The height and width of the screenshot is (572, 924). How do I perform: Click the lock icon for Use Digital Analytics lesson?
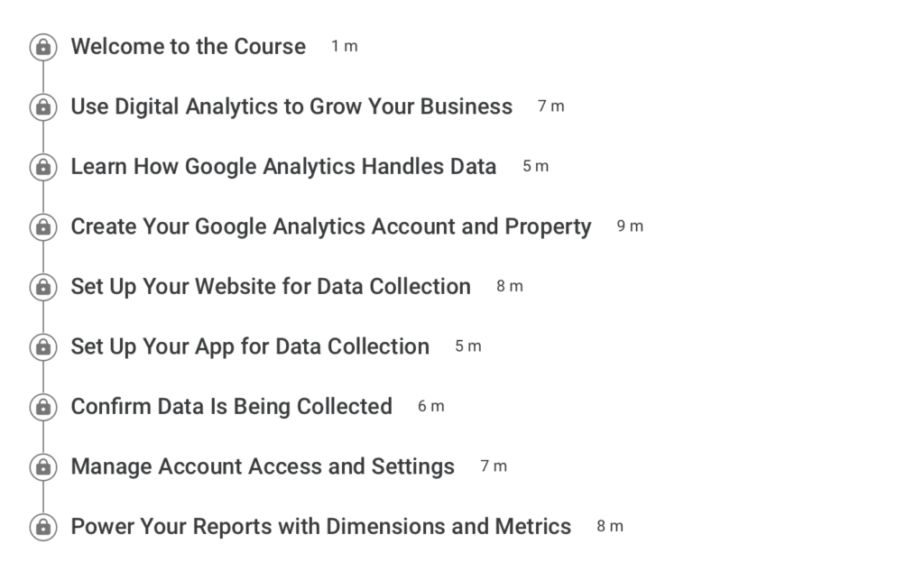(x=43, y=106)
